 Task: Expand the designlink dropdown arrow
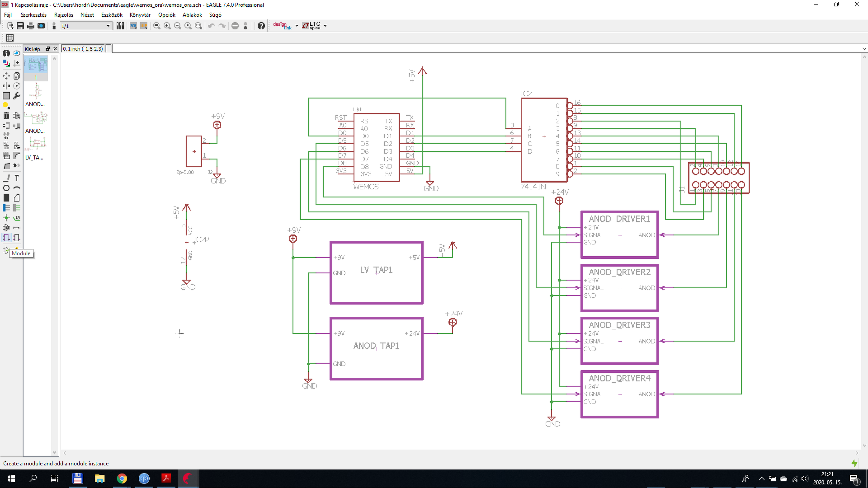point(297,26)
